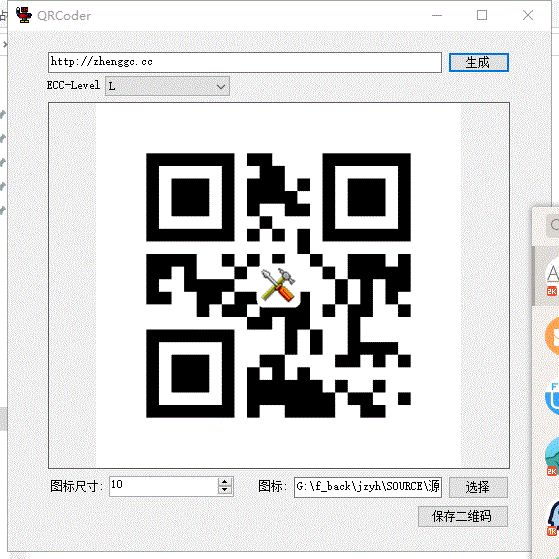559x559 pixels.
Task: Focus the URL field containing http://zhenggc.cc
Action: click(x=245, y=62)
